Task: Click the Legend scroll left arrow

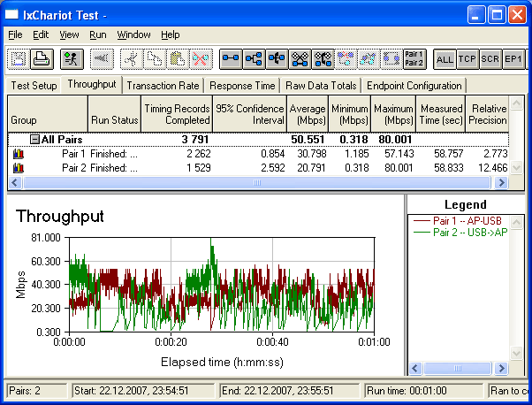Action: click(415, 369)
